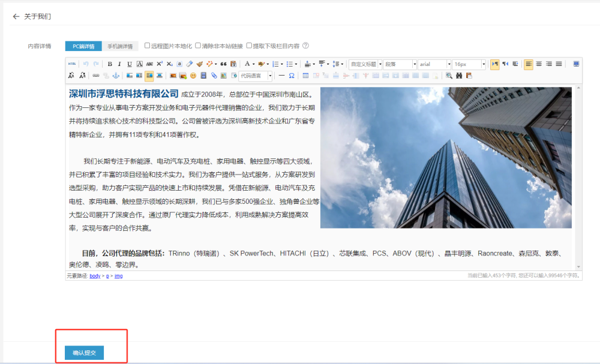Viewport: 600px width, 364px height.
Task: Expand the ordered list style arrow
Action: [x=282, y=64]
